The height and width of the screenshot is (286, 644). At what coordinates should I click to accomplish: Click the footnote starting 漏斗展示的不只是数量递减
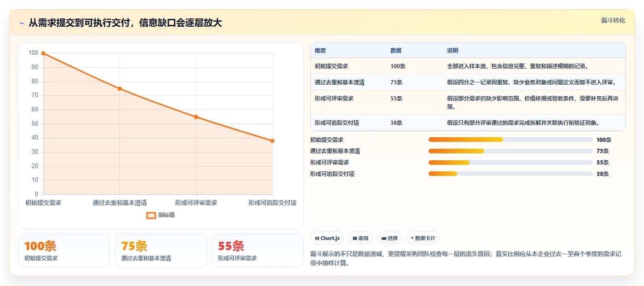[466, 259]
